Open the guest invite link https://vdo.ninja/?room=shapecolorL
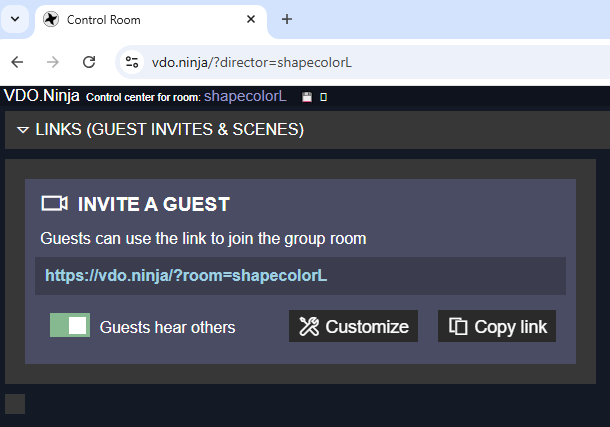Image resolution: width=610 pixels, height=427 pixels. pos(186,276)
